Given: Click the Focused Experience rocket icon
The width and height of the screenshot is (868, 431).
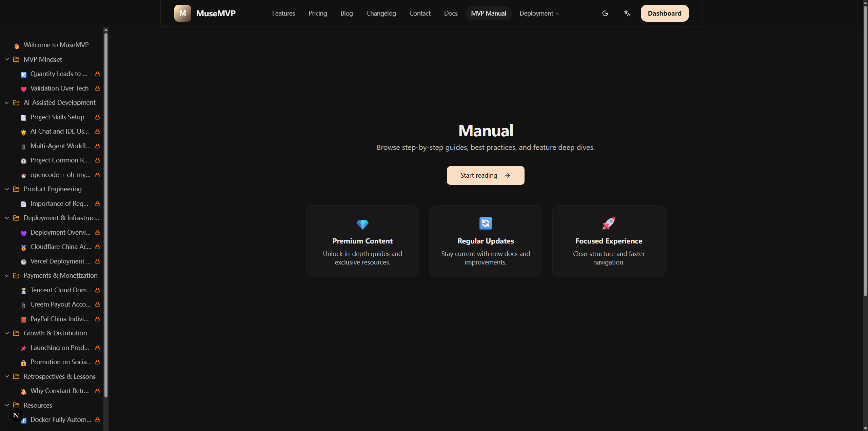Looking at the screenshot, I should tap(608, 223).
